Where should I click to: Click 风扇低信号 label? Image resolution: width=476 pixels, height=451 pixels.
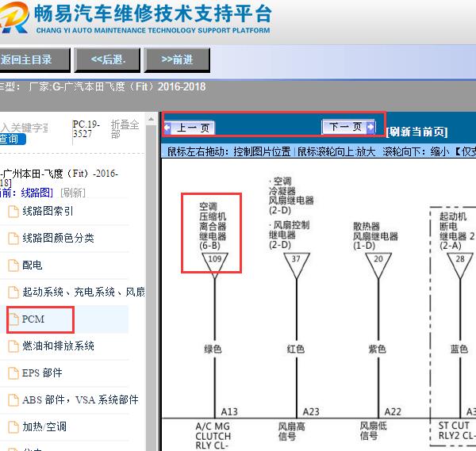373,431
